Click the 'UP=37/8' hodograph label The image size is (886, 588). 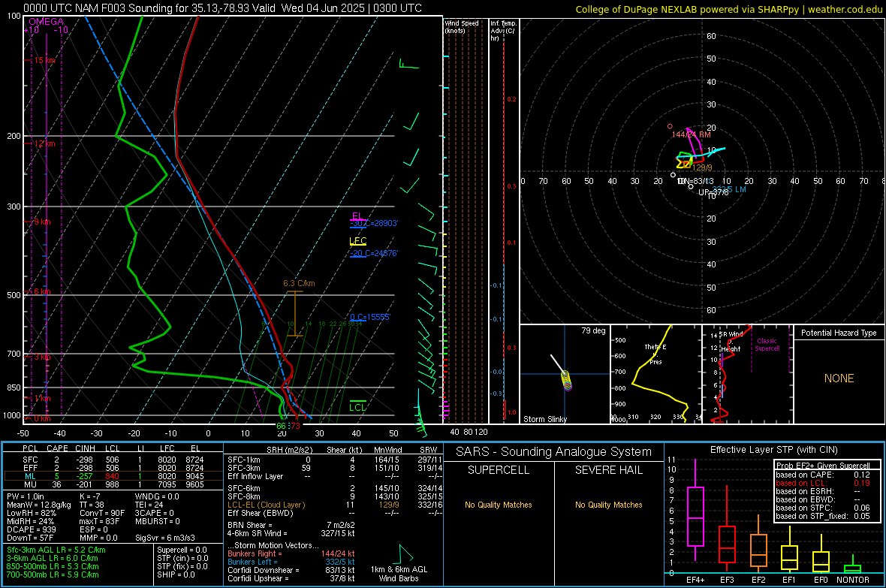713,192
